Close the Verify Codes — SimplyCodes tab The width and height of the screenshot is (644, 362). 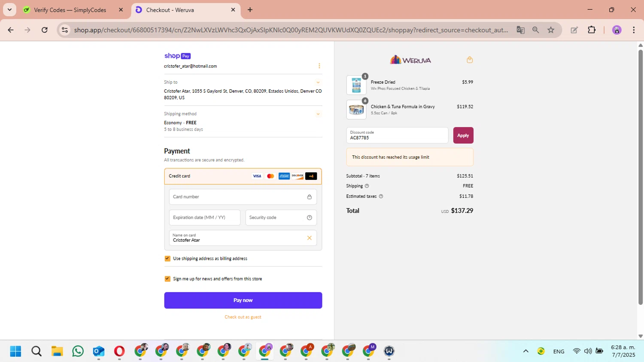click(x=121, y=9)
